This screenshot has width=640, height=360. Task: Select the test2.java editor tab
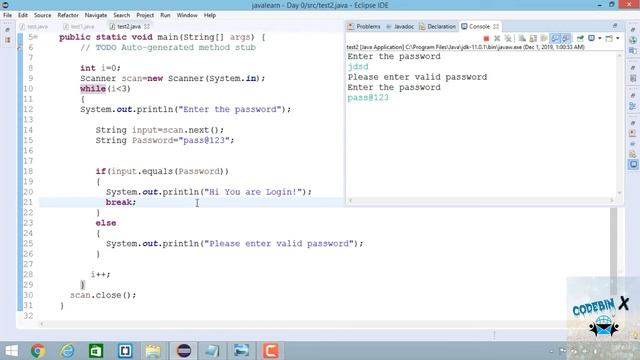point(129,26)
